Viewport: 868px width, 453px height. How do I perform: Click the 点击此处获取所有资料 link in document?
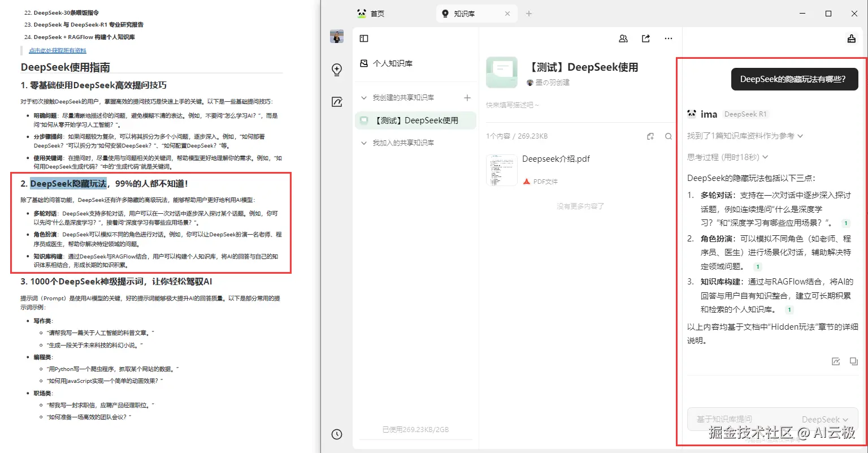tap(58, 50)
